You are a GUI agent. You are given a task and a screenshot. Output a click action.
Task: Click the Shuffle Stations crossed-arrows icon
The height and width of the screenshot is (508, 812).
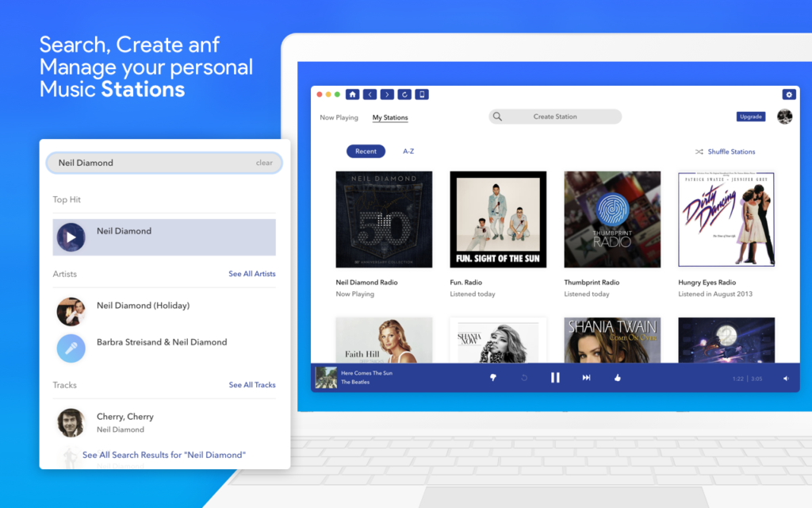699,152
